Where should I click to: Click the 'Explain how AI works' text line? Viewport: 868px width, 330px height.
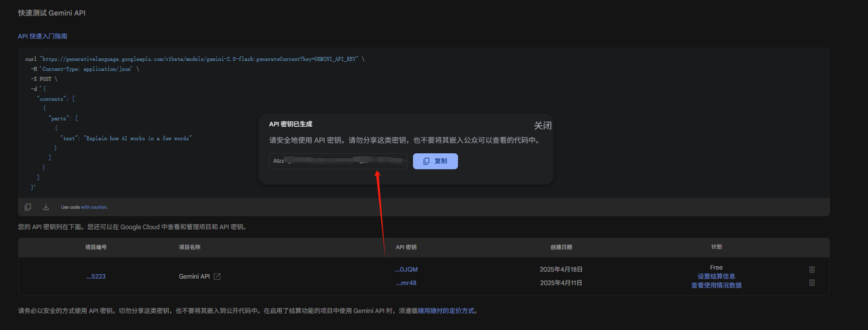point(126,138)
